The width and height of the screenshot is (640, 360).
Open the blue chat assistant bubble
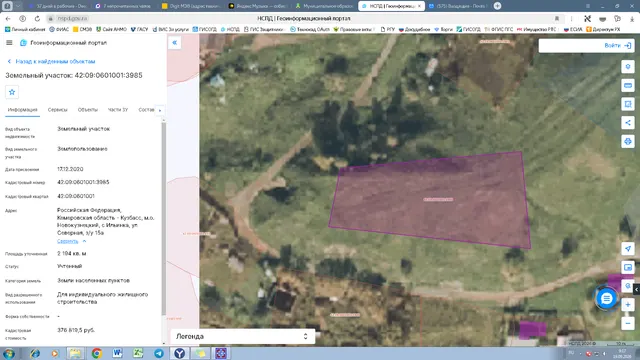click(607, 299)
